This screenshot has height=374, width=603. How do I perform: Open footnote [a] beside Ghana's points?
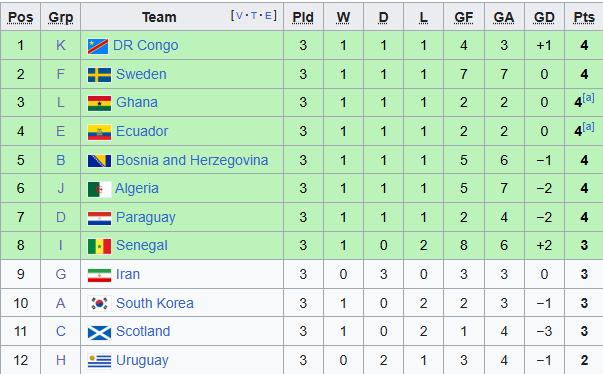588,98
